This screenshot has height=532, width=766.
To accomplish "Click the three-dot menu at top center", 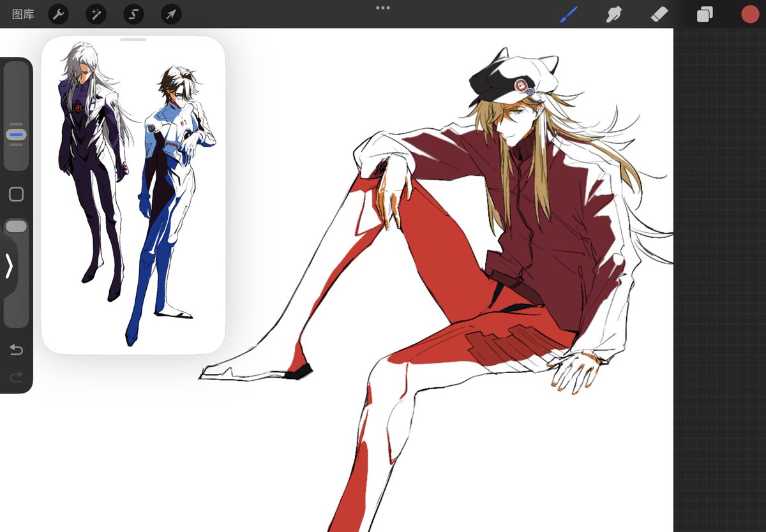I will tap(383, 8).
